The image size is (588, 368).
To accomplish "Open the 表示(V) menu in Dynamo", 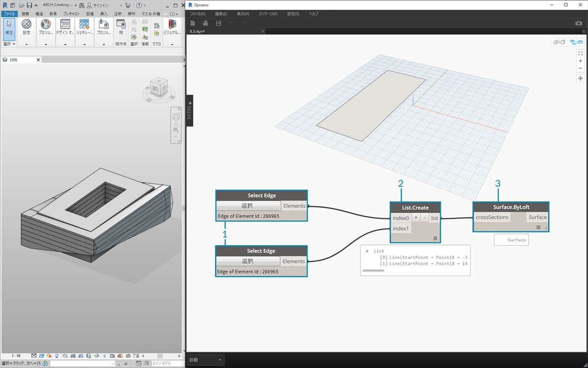I will pos(243,14).
